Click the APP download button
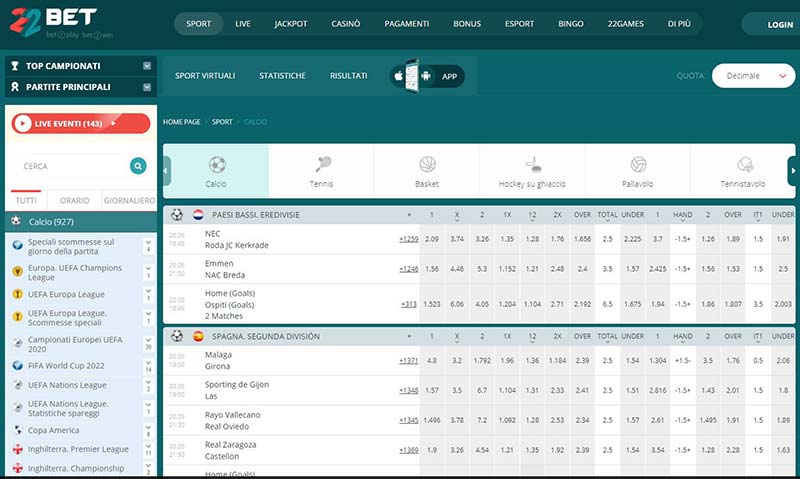800x479 pixels. pos(427,76)
